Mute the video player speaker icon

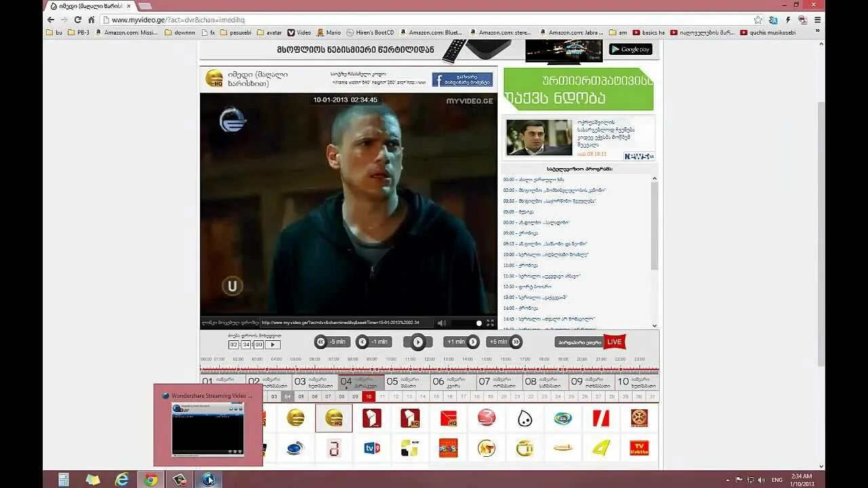pyautogui.click(x=441, y=323)
